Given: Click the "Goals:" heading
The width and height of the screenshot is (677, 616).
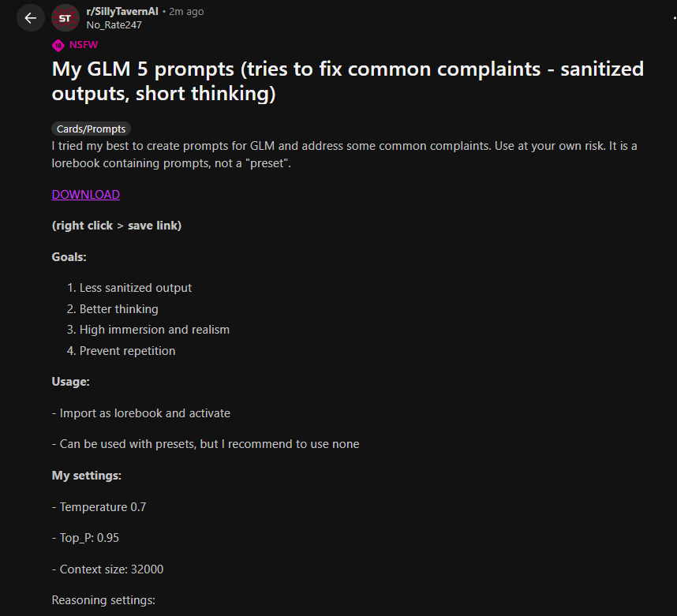Looking at the screenshot, I should click(69, 257).
